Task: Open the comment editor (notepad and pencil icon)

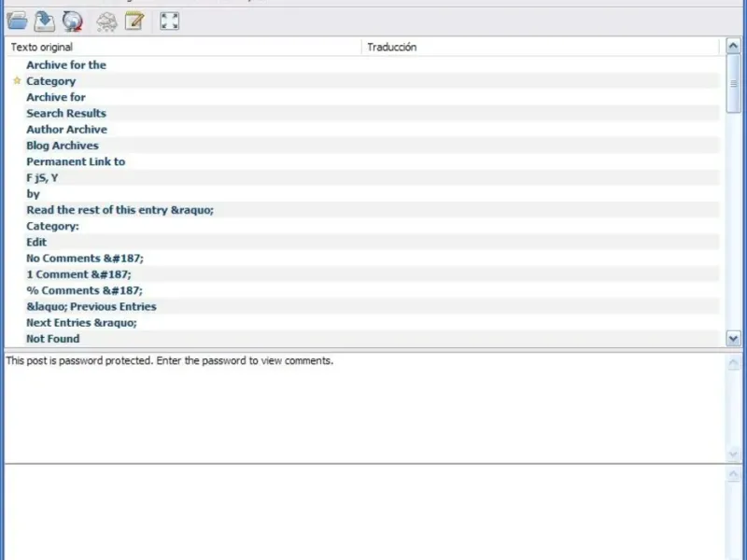Action: [x=134, y=21]
